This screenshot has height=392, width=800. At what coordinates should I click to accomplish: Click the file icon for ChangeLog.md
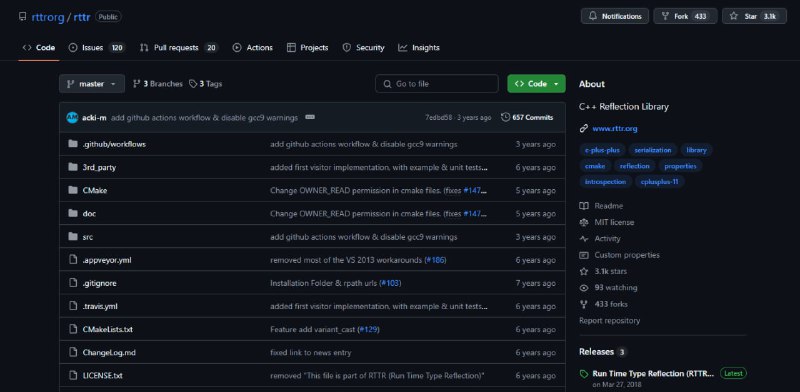(x=73, y=352)
